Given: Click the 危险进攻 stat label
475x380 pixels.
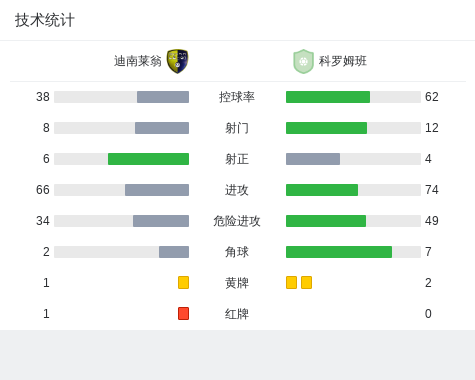Looking at the screenshot, I should tap(237, 221).
